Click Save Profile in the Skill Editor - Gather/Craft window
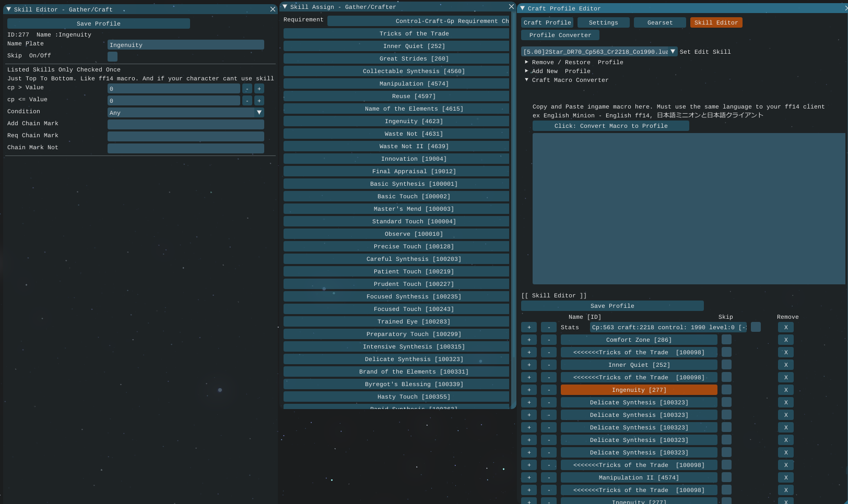This screenshot has height=504, width=848. (x=99, y=23)
